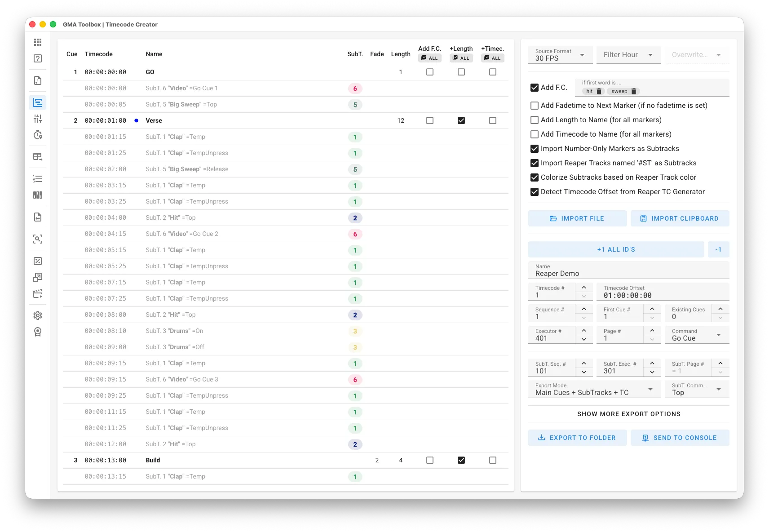This screenshot has height=532, width=769.
Task: Open the apps grid in the sidebar
Action: 38,42
